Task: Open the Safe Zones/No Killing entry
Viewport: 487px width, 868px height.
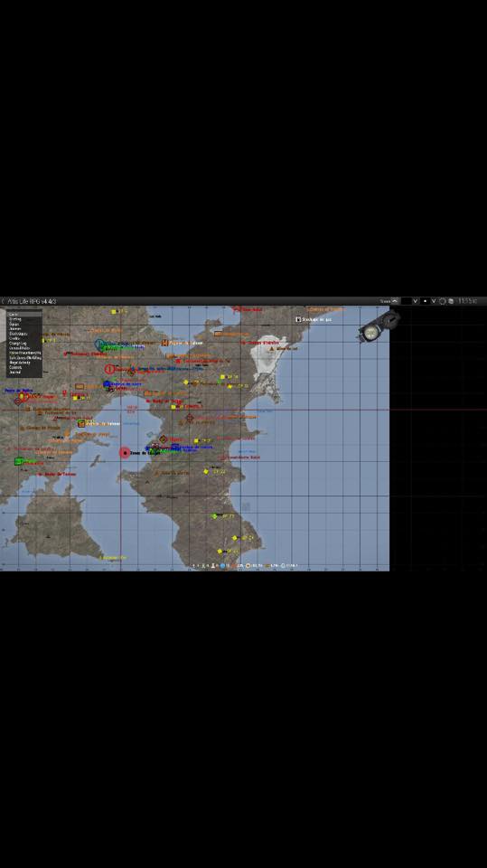Action: coord(25,358)
